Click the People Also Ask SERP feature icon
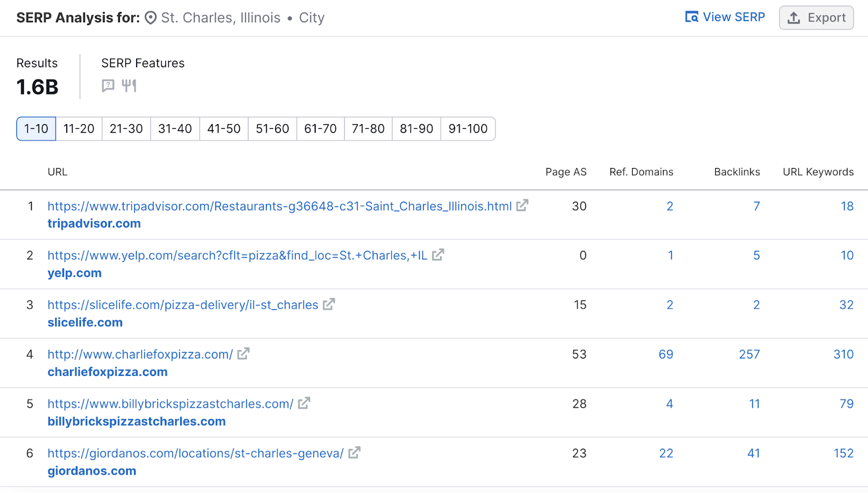The width and height of the screenshot is (868, 493). [108, 86]
